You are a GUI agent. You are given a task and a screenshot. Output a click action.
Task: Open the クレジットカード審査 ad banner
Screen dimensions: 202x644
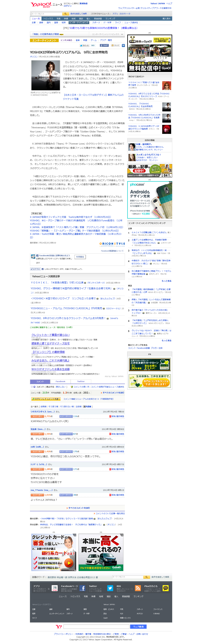(x=54, y=552)
